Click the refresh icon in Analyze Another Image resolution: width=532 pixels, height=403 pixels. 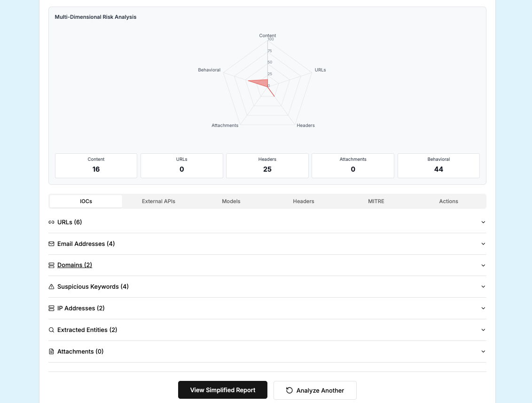point(289,390)
